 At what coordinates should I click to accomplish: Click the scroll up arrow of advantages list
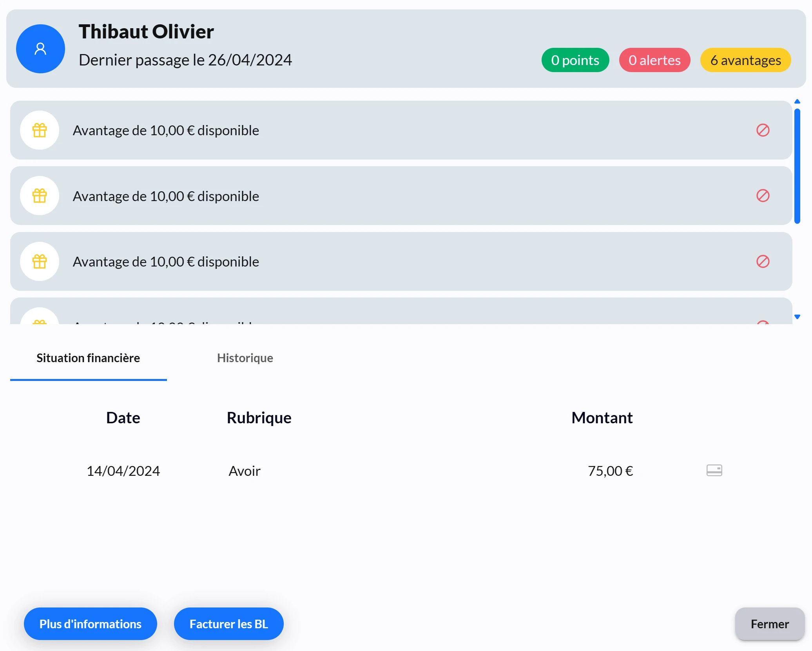(x=797, y=102)
